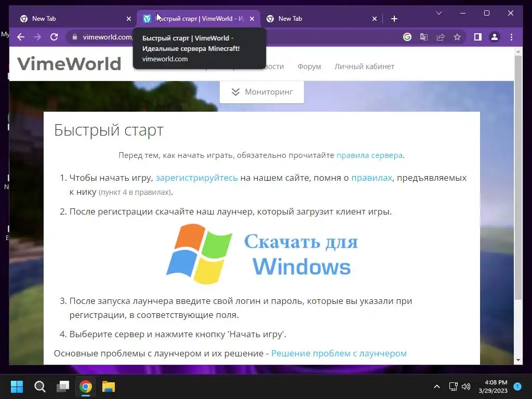Open the правила сервера link
The height and width of the screenshot is (399, 532).
369,155
